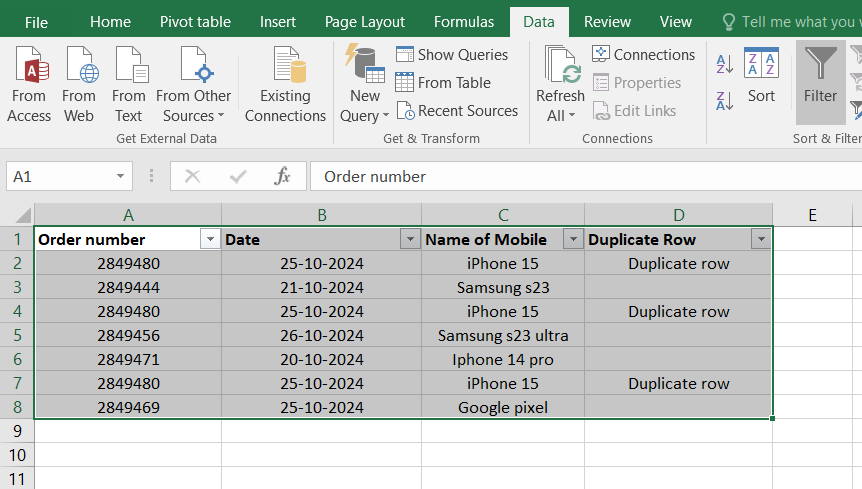Image resolution: width=862 pixels, height=489 pixels.
Task: Open Duplicate Row filter dropdown
Action: point(761,240)
